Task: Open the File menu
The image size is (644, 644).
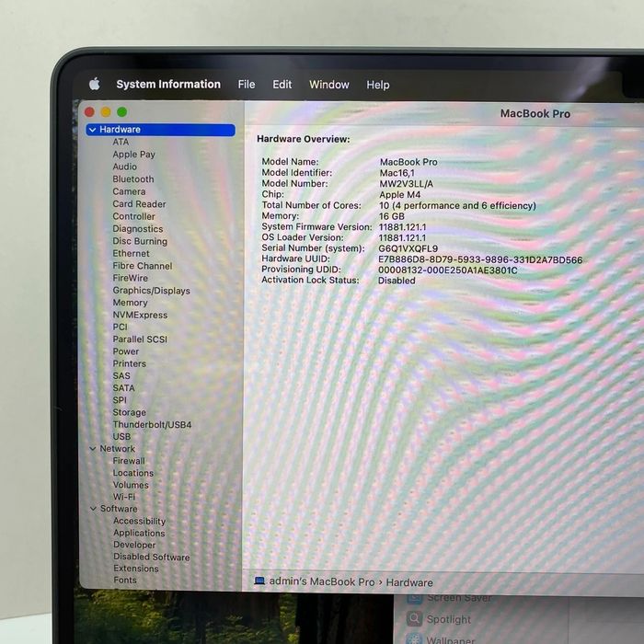Action: [247, 85]
